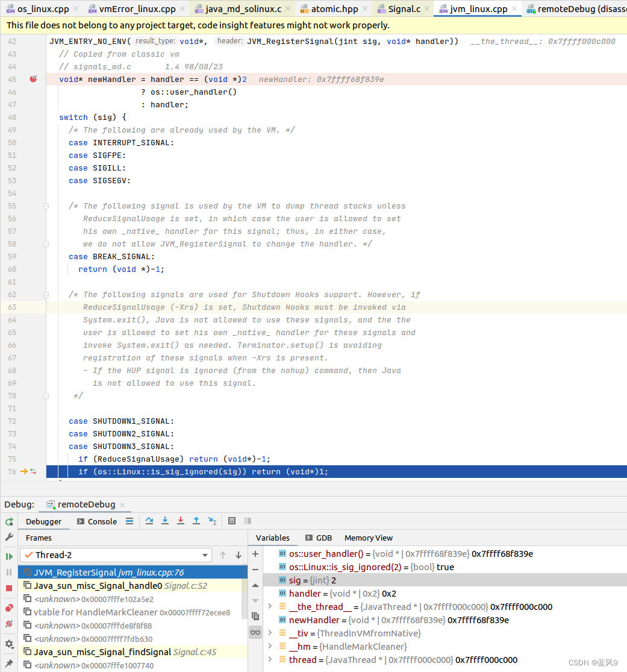This screenshot has width=627, height=672.
Task: Expand the __tiv variable
Action: coord(270,633)
